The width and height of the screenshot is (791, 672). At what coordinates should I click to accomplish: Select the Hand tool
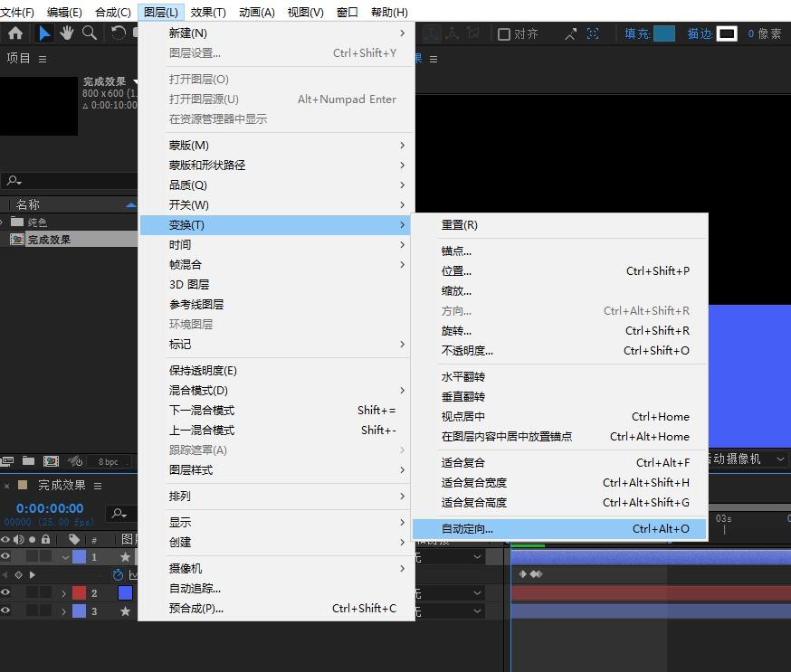67,33
